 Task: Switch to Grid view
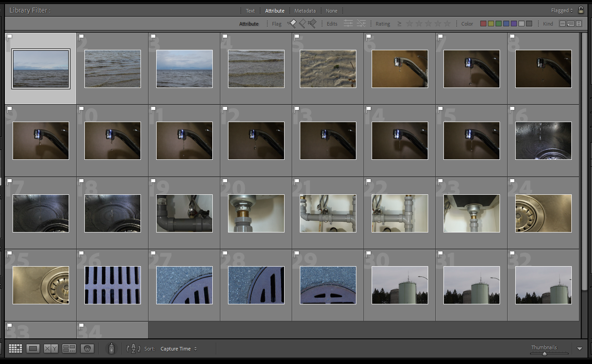tap(15, 349)
